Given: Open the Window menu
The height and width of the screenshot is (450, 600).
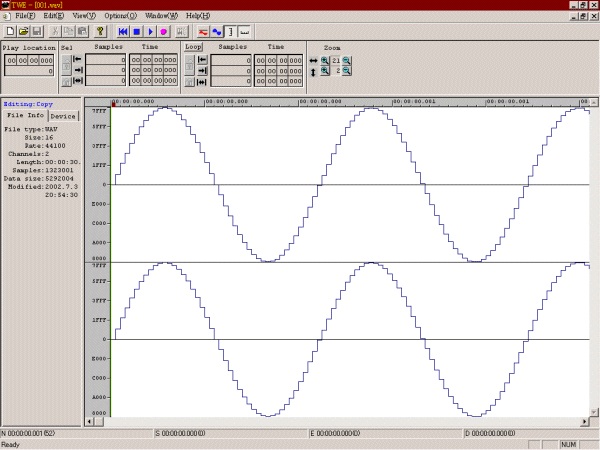Looking at the screenshot, I should point(161,17).
